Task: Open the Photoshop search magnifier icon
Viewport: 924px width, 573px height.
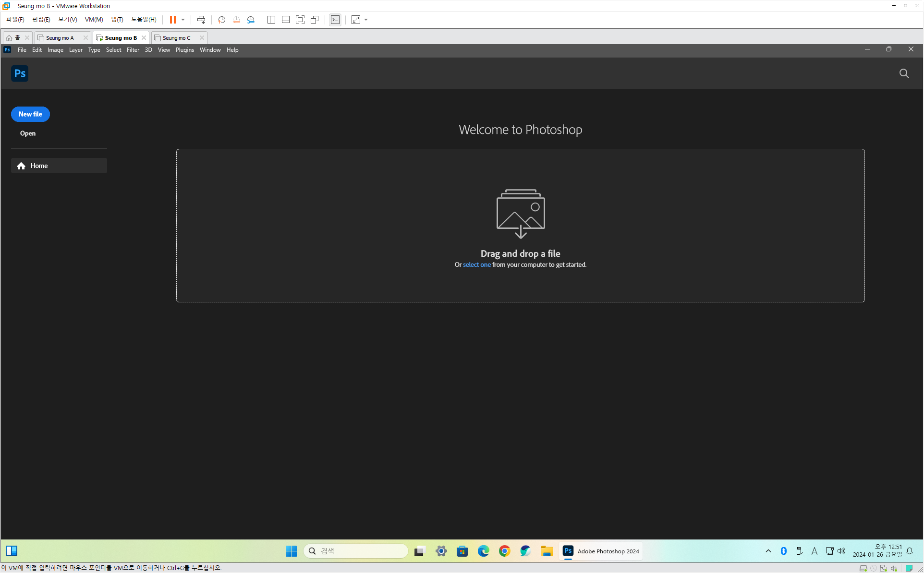Action: 904,73
